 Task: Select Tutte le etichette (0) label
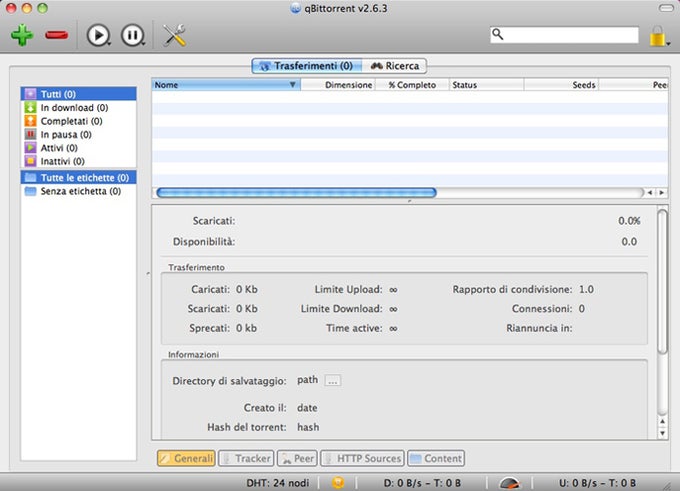[78, 177]
